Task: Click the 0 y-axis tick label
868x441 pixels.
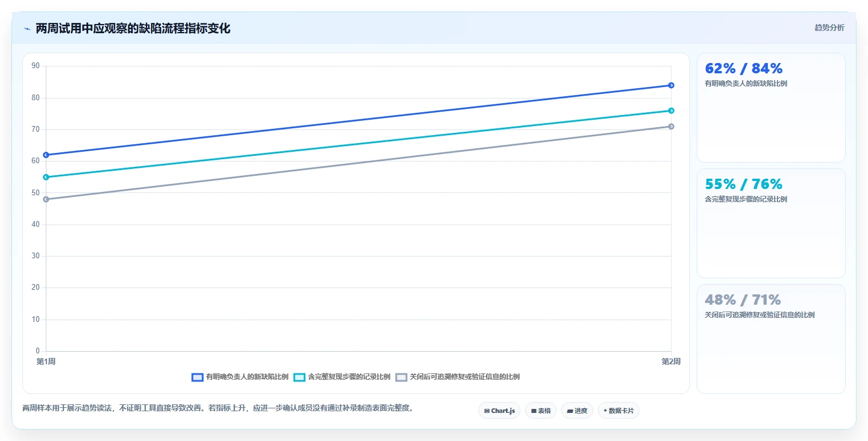Action: tap(38, 351)
